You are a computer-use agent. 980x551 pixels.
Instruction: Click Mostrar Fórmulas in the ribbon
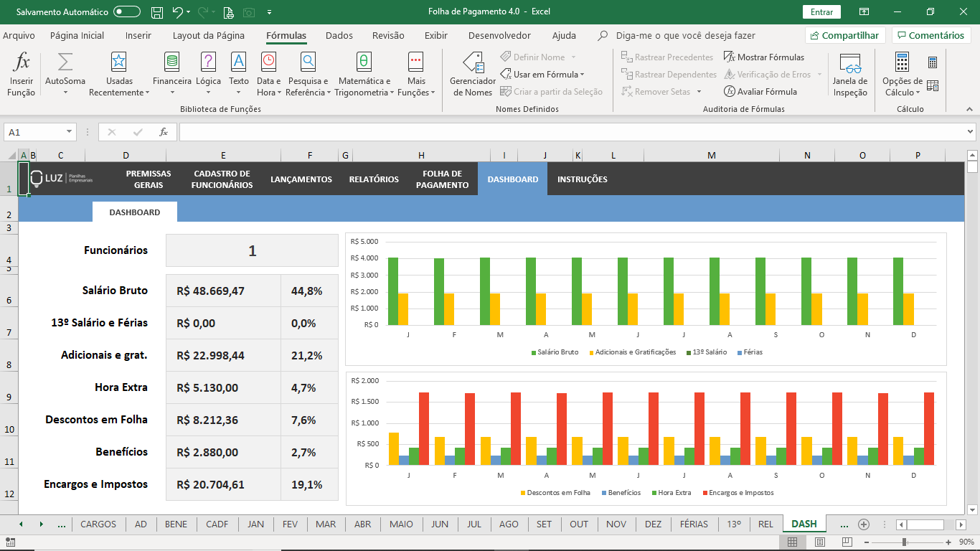(763, 57)
